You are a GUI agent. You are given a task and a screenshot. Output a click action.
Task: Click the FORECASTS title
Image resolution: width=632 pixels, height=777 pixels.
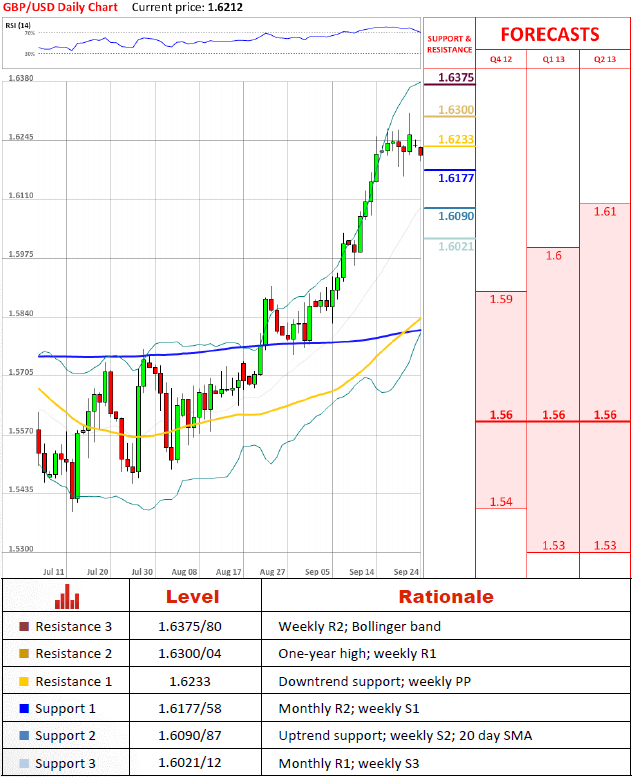(x=550, y=34)
